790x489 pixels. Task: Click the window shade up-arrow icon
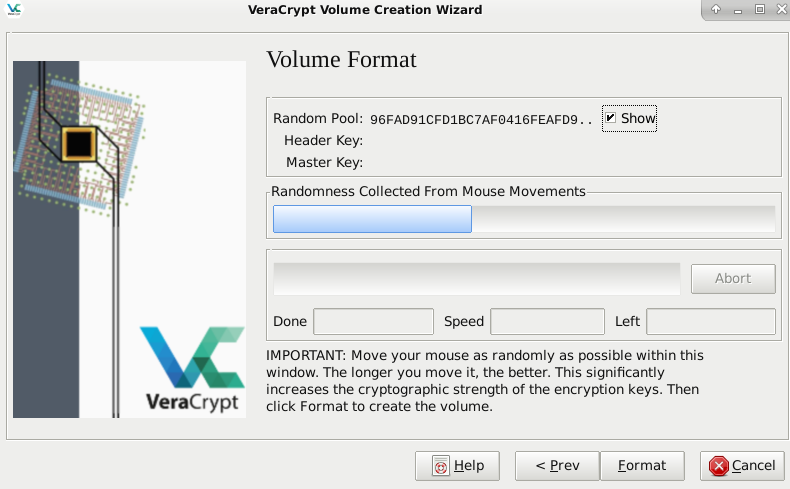click(x=715, y=9)
